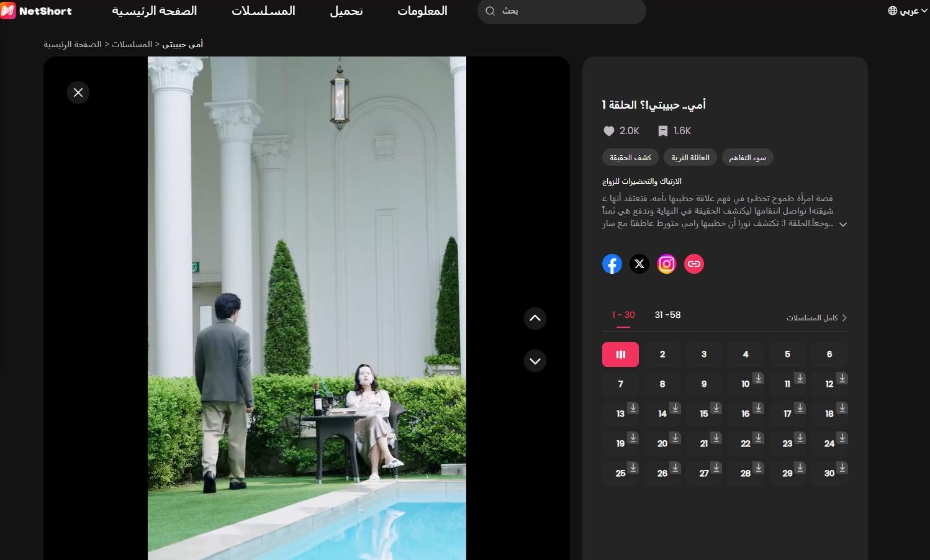This screenshot has height=560, width=930.
Task: Click download icon on episode 14
Action: click(675, 408)
